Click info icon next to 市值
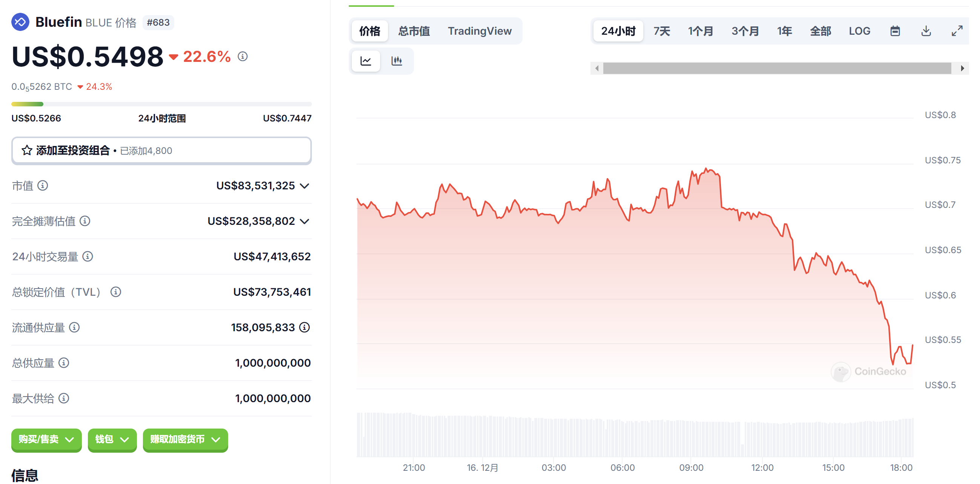Viewport: 980px width, 484px height. tap(43, 186)
